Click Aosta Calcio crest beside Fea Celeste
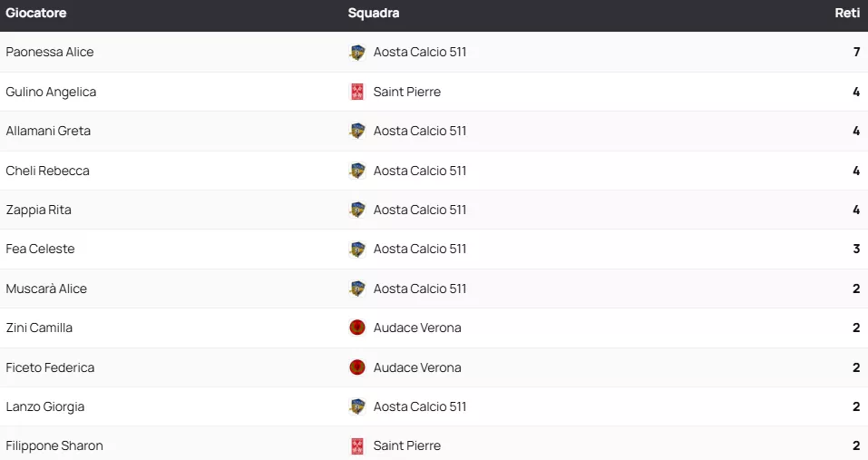 coord(357,249)
